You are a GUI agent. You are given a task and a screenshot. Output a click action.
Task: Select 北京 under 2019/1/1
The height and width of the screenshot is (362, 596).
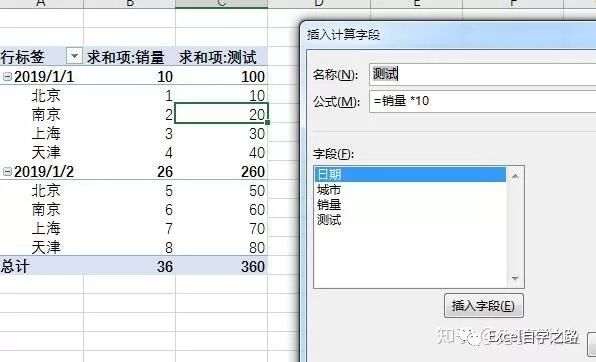pos(46,95)
